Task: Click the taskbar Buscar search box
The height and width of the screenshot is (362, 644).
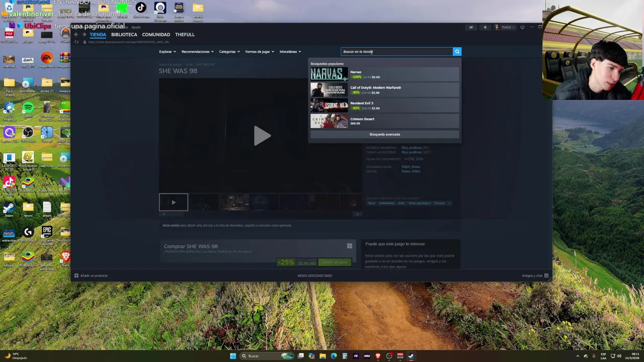Action: (266, 356)
